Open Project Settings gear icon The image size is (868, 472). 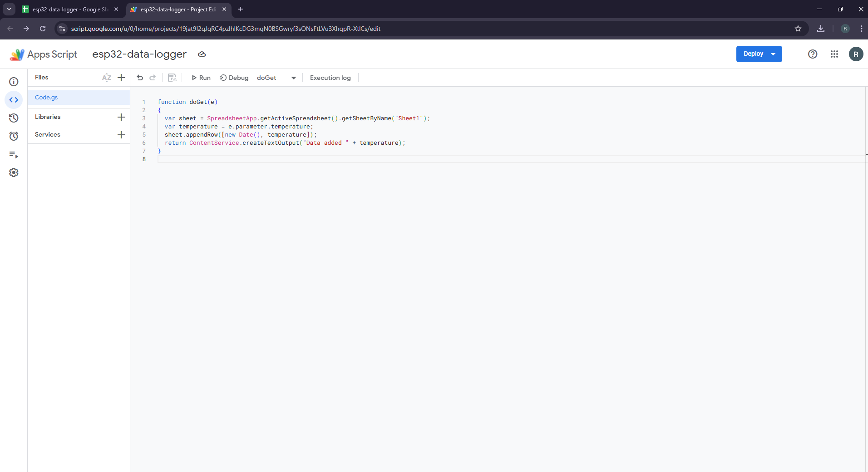tap(14, 172)
